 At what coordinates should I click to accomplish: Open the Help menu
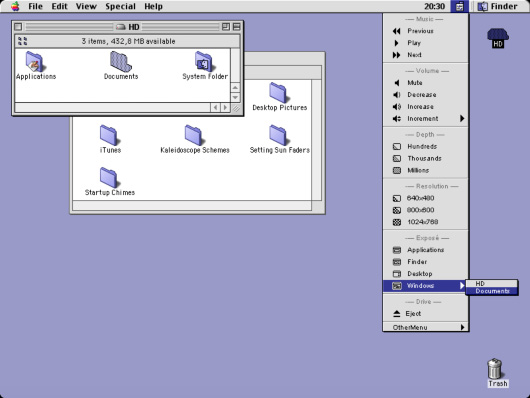pos(153,6)
